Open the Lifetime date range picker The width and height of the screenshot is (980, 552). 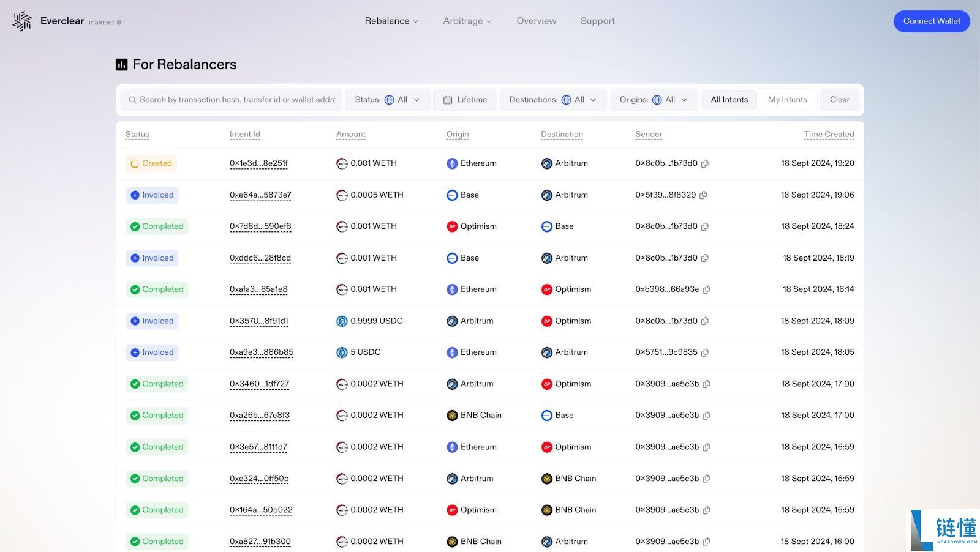466,100
